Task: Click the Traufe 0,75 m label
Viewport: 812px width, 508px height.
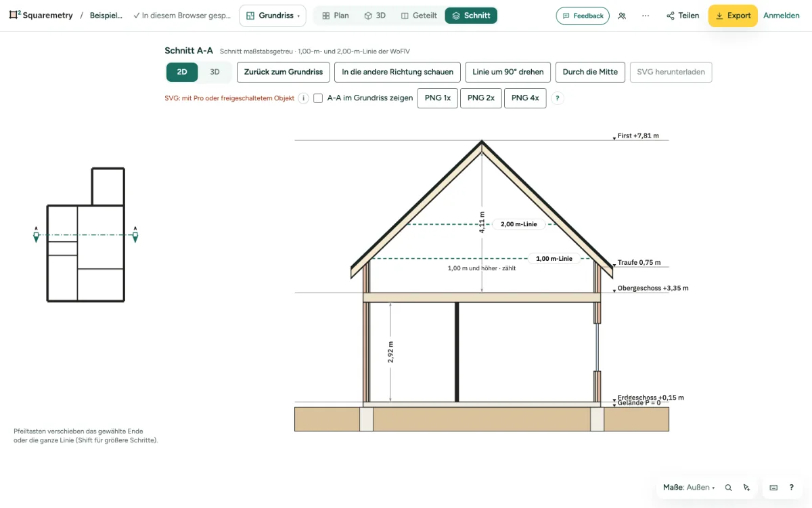Action: click(x=639, y=263)
